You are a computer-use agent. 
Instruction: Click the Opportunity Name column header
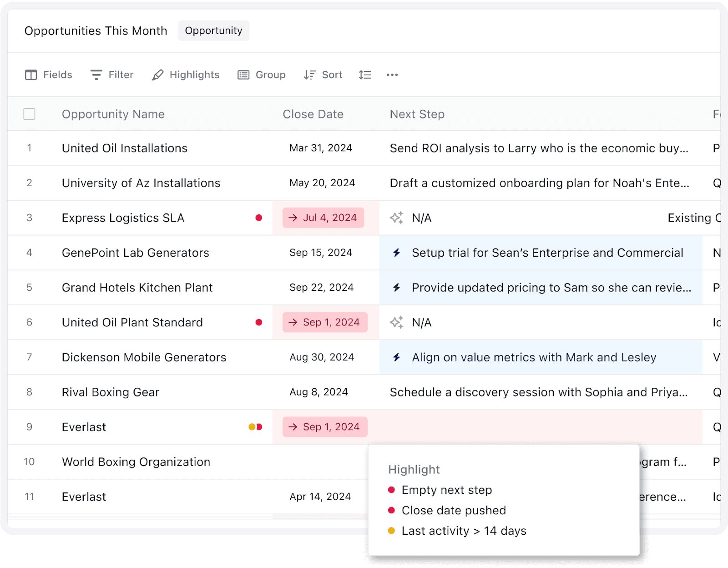click(113, 114)
